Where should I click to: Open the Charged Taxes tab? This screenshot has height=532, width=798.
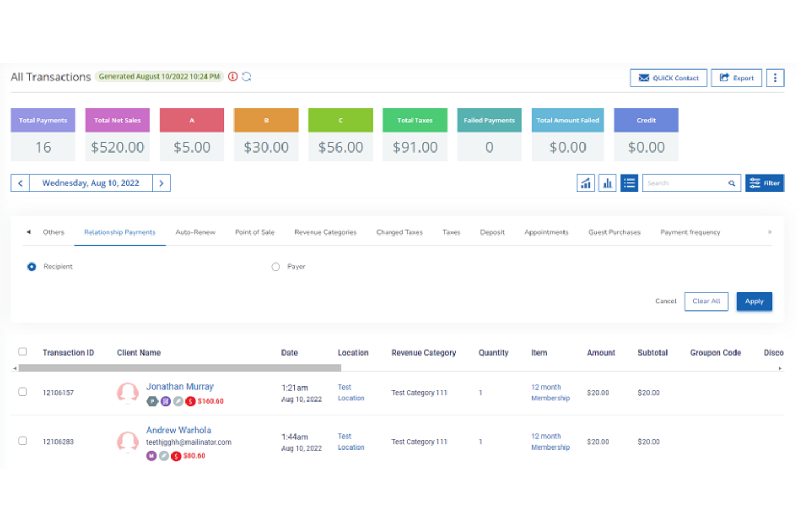400,232
